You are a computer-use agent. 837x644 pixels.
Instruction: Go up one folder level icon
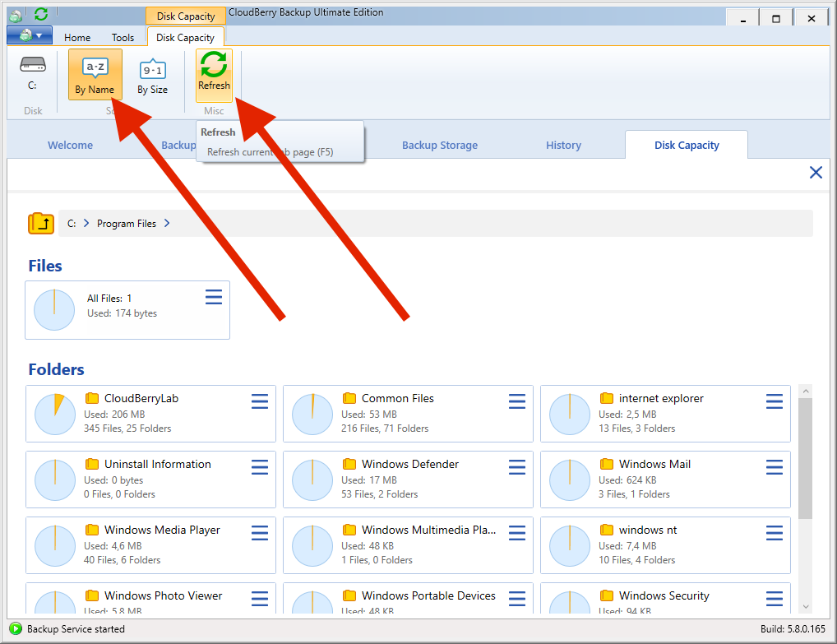[41, 223]
